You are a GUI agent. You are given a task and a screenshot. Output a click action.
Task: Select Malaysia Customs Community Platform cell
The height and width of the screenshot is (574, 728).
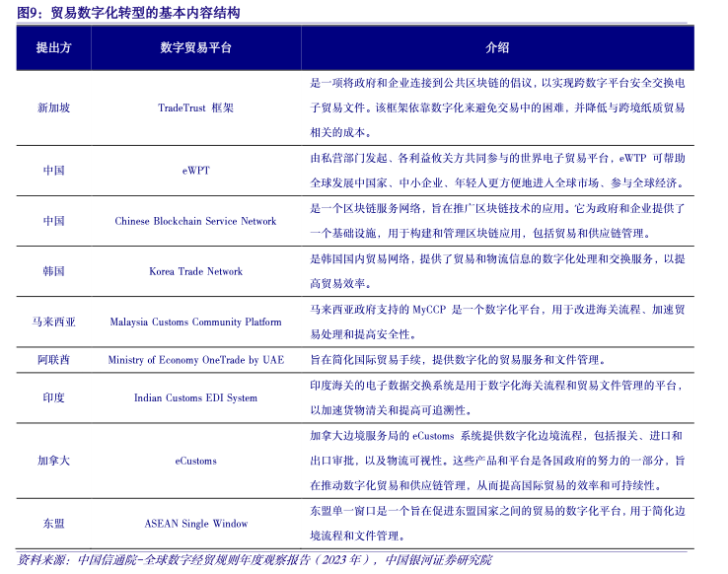(x=195, y=322)
